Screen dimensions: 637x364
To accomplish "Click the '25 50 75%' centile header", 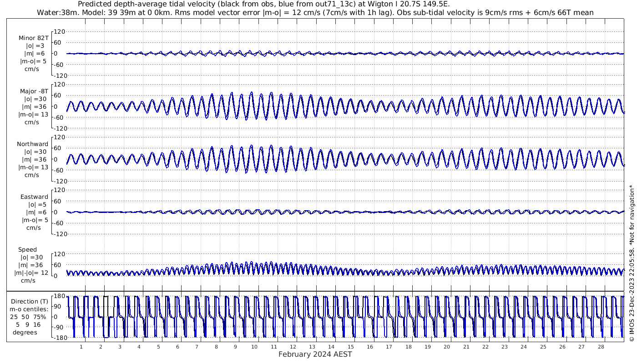I will click(29, 317).
